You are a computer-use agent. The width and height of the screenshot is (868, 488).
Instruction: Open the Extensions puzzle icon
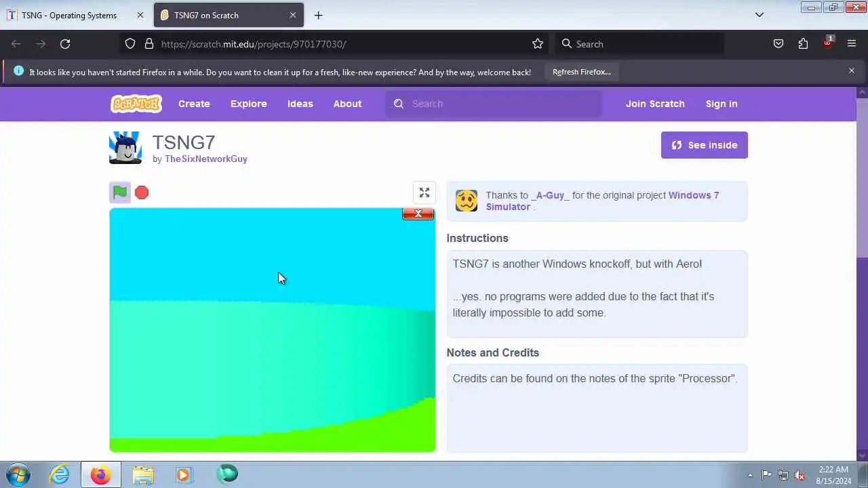[x=803, y=44]
